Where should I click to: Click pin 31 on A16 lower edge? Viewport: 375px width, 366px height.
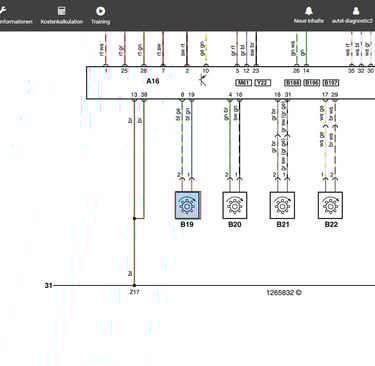(x=288, y=95)
